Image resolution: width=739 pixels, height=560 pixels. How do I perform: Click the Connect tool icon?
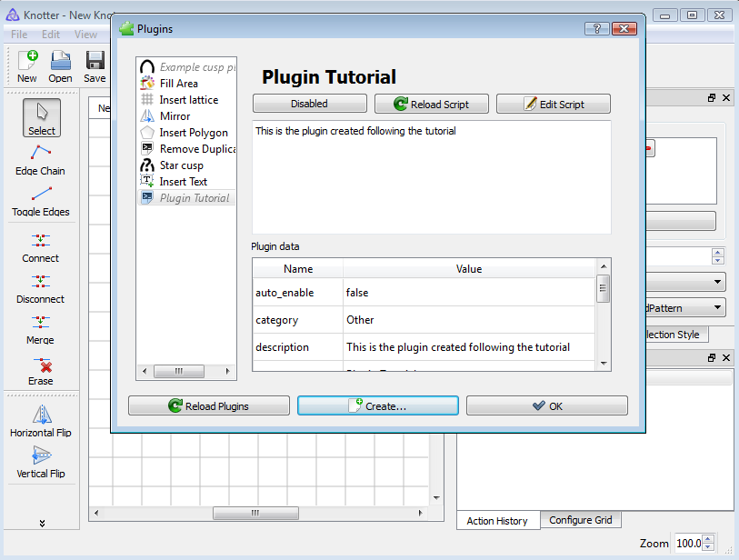(41, 248)
